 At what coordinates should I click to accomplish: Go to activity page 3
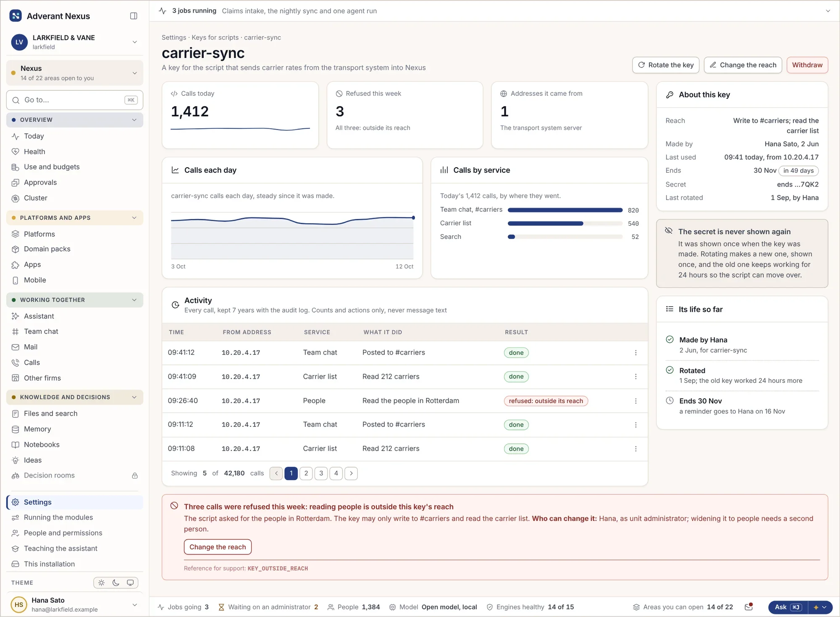tap(321, 473)
